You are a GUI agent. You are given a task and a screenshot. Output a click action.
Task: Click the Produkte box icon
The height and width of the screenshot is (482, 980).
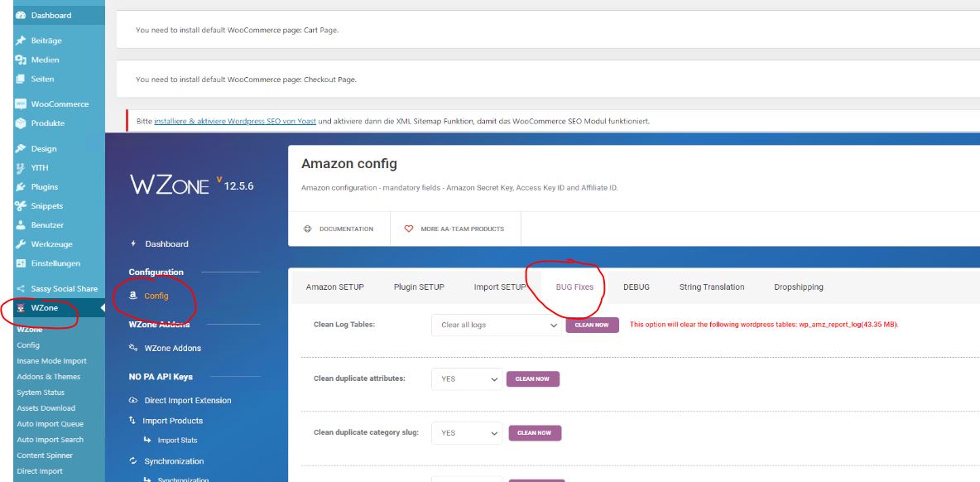(x=21, y=123)
